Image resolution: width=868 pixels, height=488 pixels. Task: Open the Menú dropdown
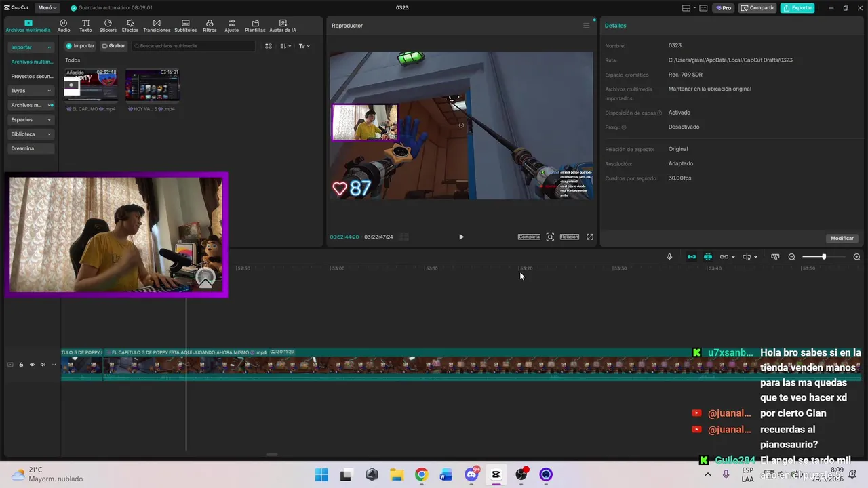click(x=46, y=8)
